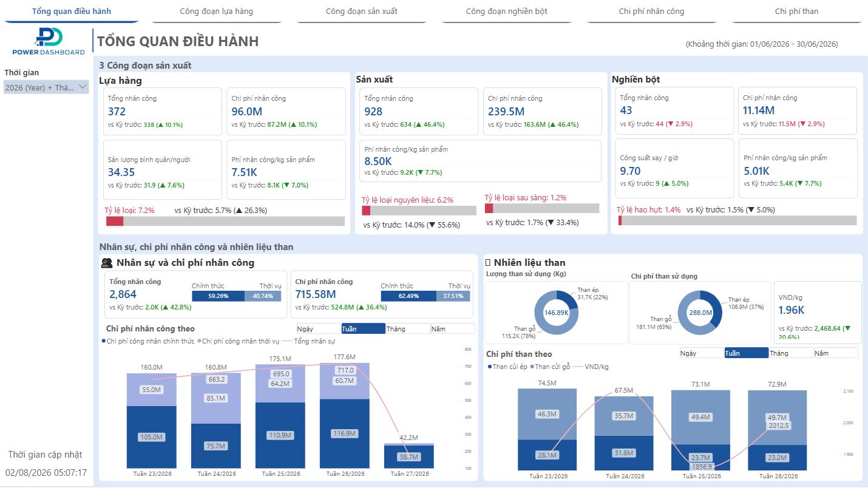
Task: Open the Chi phí than tab
Action: coord(796,12)
